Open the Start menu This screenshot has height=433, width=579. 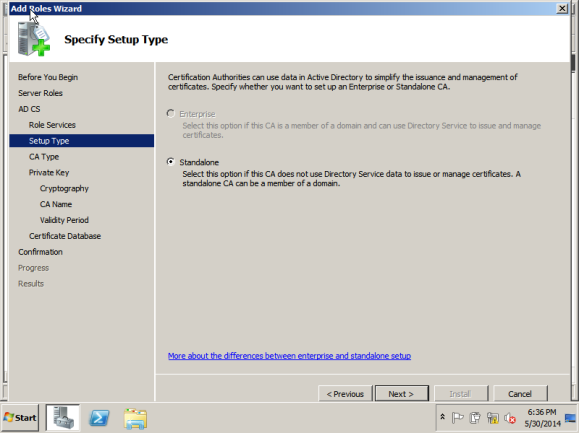[20, 417]
